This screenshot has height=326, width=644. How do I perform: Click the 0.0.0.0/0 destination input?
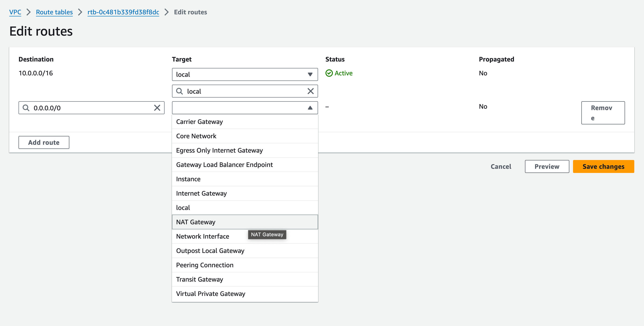pos(92,108)
